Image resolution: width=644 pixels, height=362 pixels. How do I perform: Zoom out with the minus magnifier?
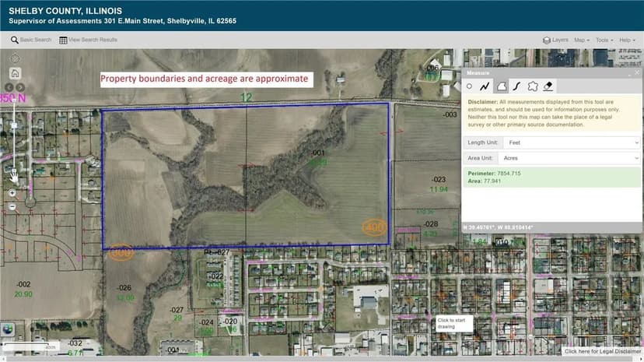point(12,207)
